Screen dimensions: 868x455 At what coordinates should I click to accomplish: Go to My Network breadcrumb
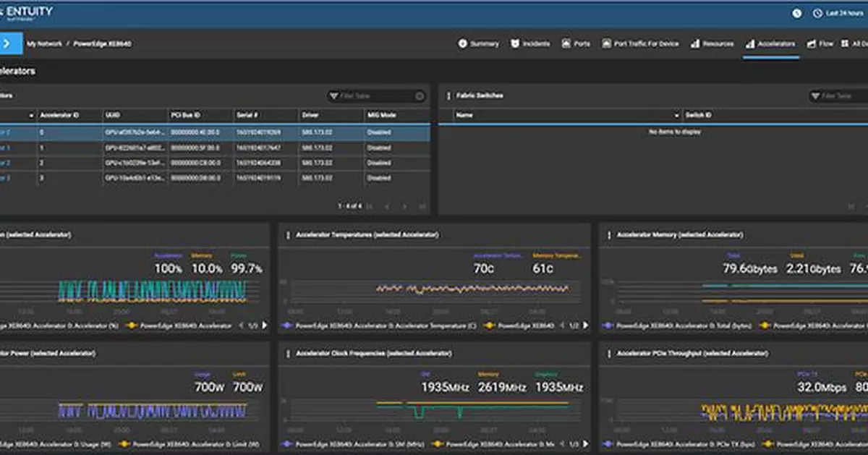click(45, 44)
